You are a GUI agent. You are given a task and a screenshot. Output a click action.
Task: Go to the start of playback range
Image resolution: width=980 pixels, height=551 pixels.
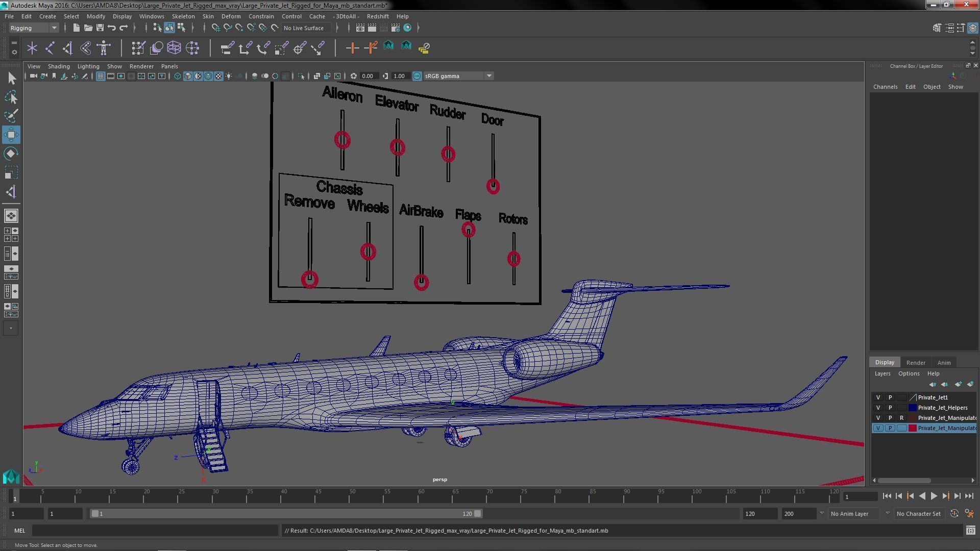pyautogui.click(x=887, y=496)
